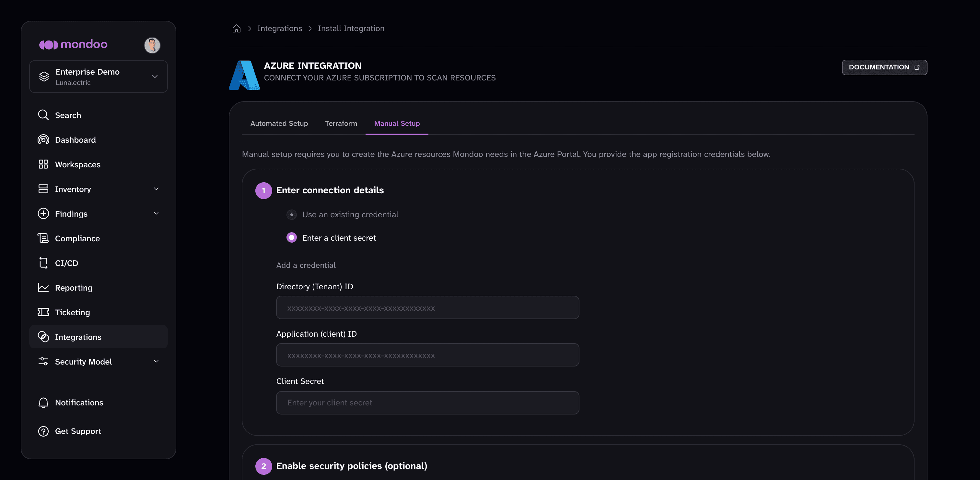
Task: Focus the Directory (Tenant) ID field
Action: tap(427, 307)
